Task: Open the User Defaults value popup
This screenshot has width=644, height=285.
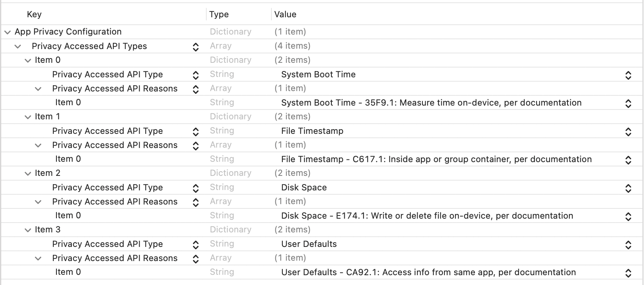Action: point(628,245)
